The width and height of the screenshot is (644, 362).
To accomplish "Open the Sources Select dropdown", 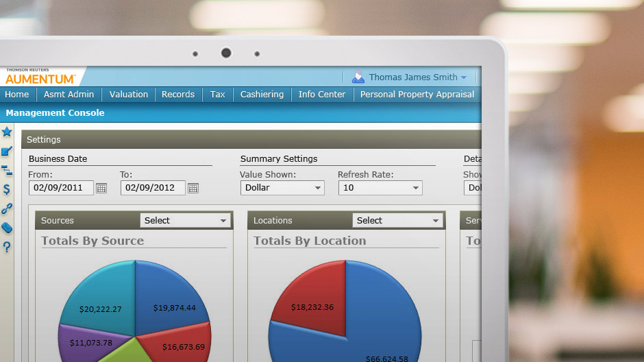I will pos(185,221).
